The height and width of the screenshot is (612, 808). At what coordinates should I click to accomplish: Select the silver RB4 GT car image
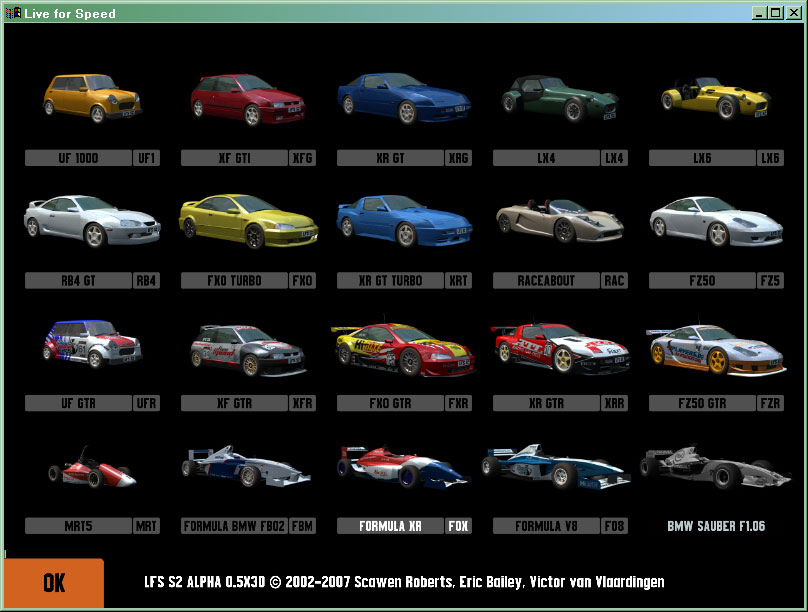(92, 220)
